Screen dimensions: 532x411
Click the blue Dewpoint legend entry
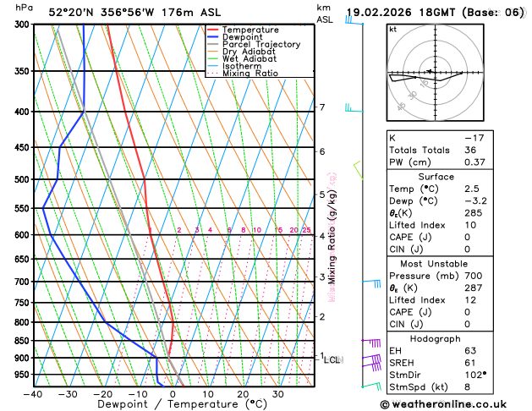(x=235, y=37)
